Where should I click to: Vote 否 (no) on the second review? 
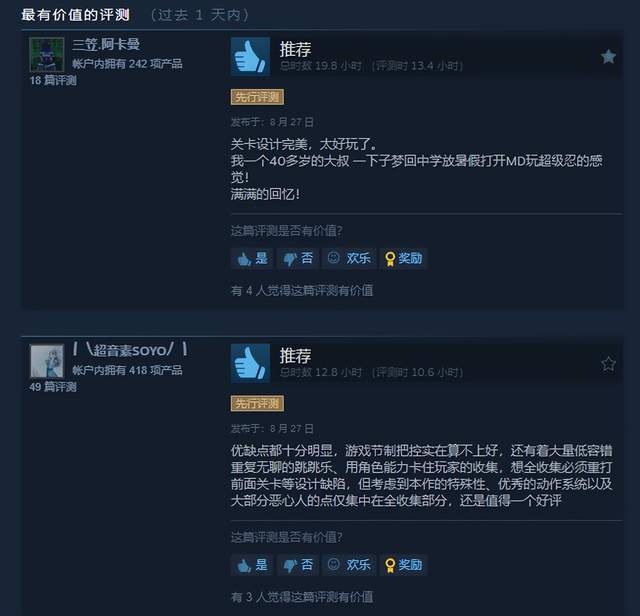pos(298,565)
